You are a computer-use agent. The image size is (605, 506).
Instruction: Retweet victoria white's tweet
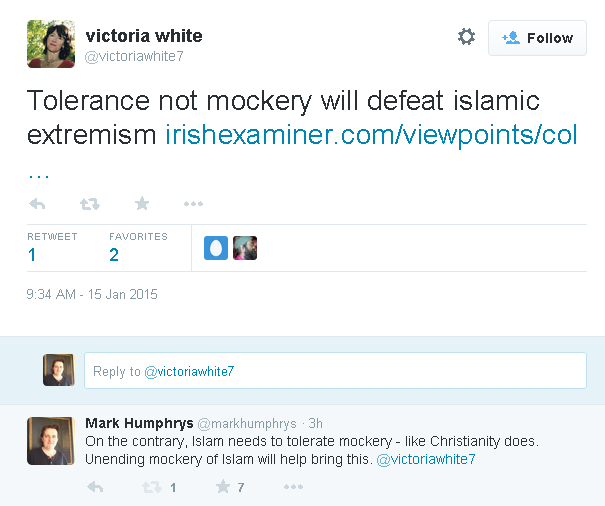[90, 203]
